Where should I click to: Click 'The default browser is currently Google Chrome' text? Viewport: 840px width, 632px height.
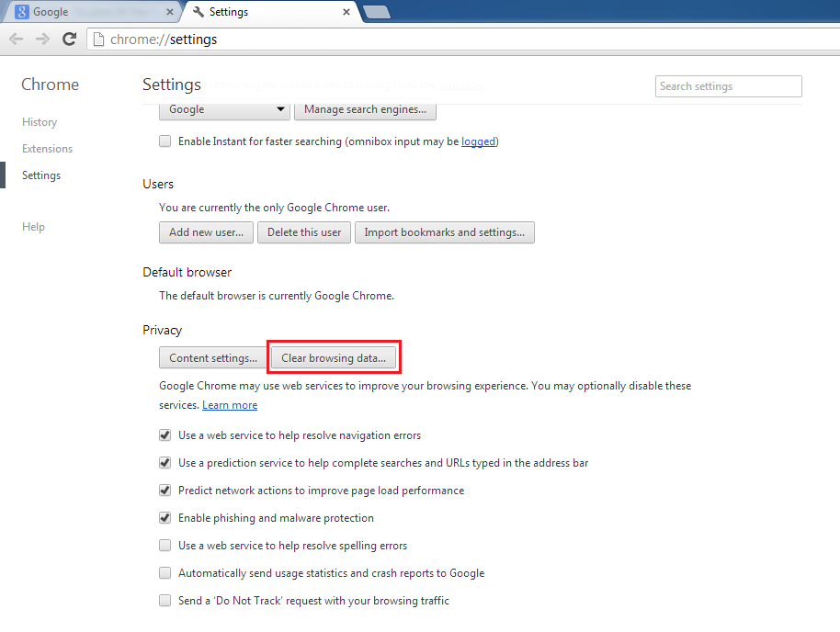pyautogui.click(x=277, y=296)
